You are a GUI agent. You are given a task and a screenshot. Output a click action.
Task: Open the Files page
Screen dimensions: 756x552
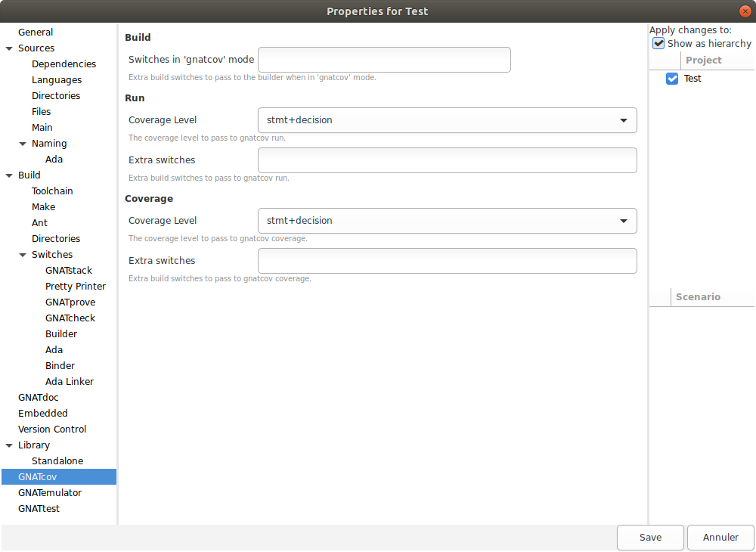tap(41, 112)
